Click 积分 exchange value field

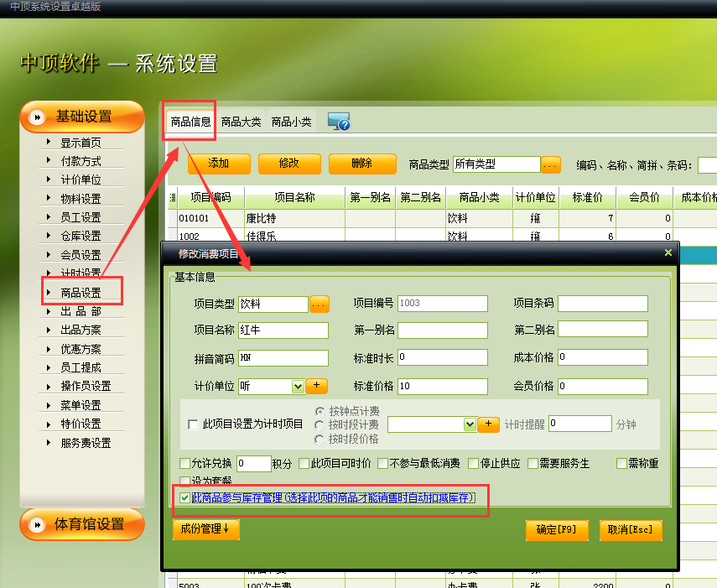pos(254,464)
